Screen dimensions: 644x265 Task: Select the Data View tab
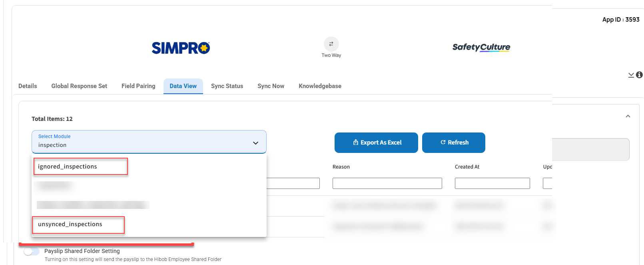point(183,86)
